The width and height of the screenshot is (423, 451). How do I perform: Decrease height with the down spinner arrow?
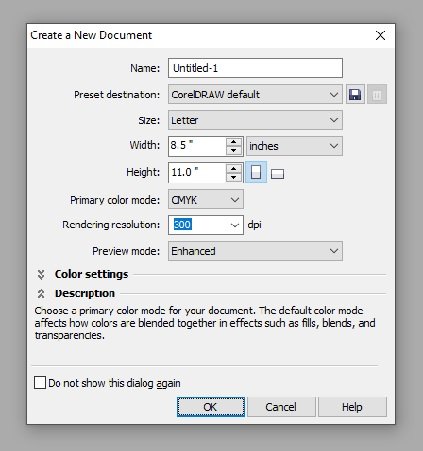click(x=234, y=177)
